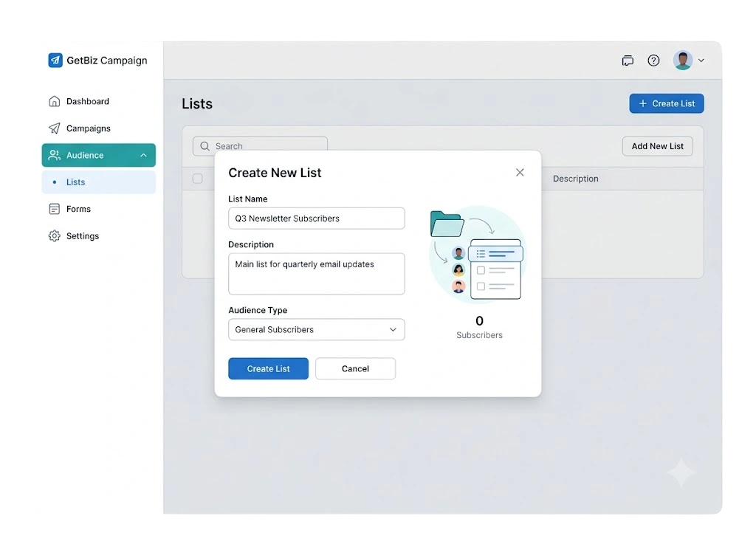Open the Audience Type dropdown
This screenshot has height=547, width=756.
point(316,330)
